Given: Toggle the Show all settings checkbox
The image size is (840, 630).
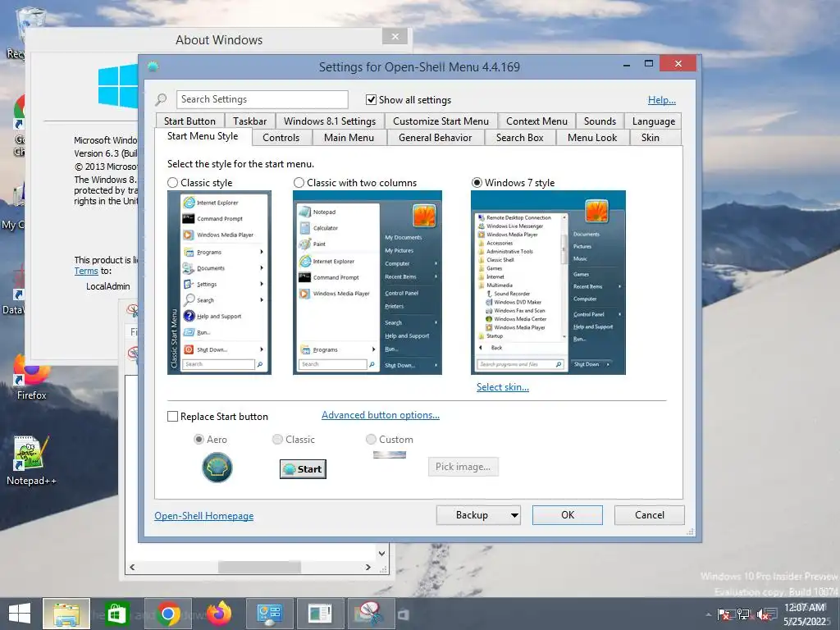Looking at the screenshot, I should [x=371, y=99].
